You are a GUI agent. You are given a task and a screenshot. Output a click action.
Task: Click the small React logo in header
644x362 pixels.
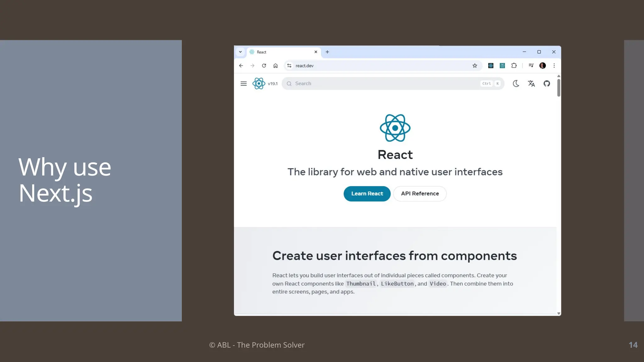click(259, 84)
